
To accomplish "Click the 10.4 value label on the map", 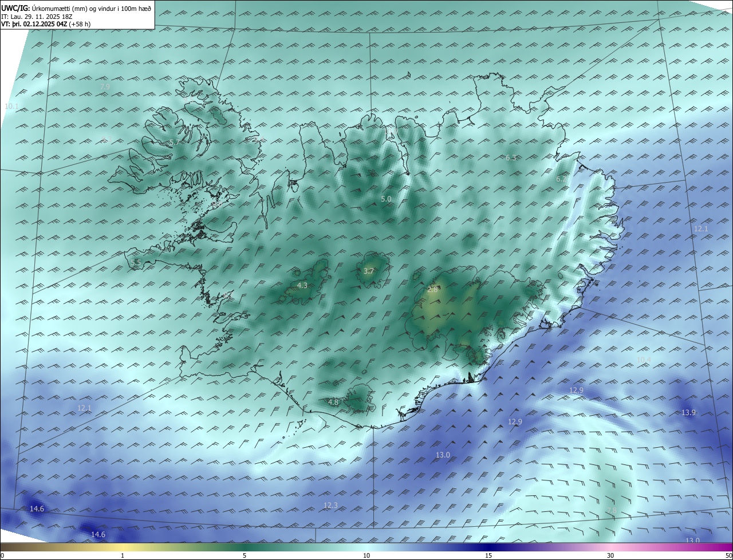I will click(x=644, y=360).
